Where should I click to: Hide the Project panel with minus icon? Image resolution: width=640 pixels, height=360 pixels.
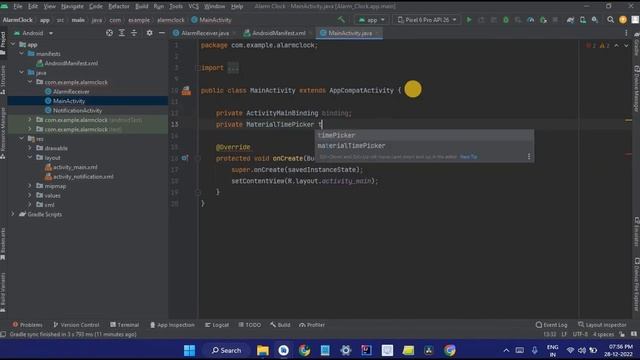tap(162, 33)
